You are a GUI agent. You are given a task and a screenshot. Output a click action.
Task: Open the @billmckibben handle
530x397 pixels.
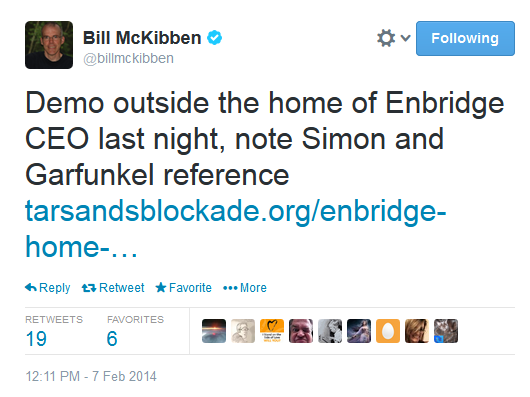128,58
